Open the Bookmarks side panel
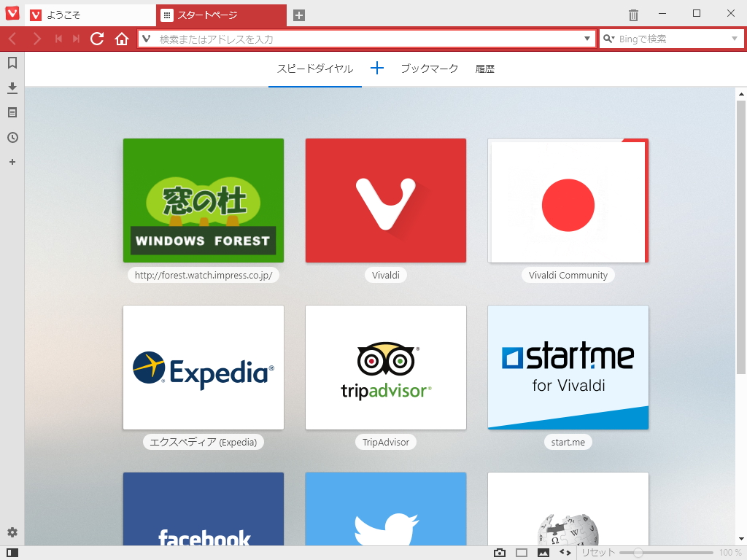 12,63
